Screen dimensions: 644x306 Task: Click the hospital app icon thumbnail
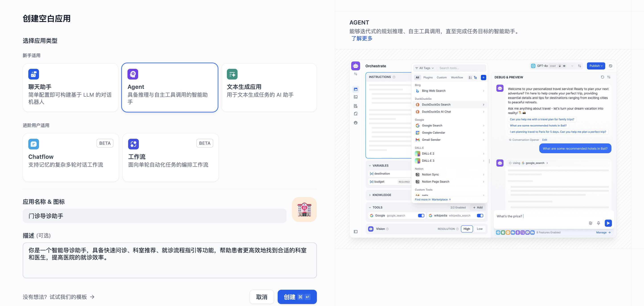point(304,209)
